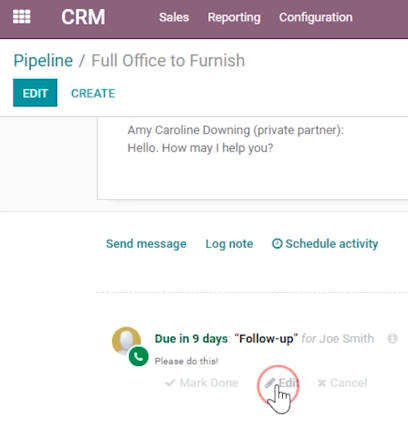
Task: Click the info icon beside Joe Smith
Action: (x=393, y=339)
